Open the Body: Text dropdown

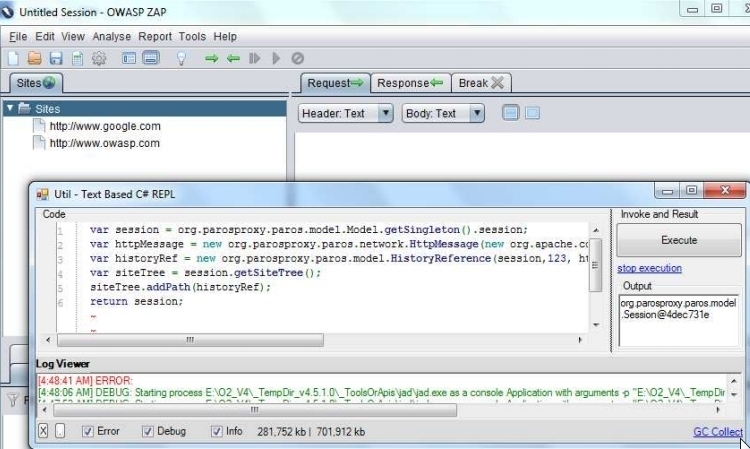(x=443, y=114)
